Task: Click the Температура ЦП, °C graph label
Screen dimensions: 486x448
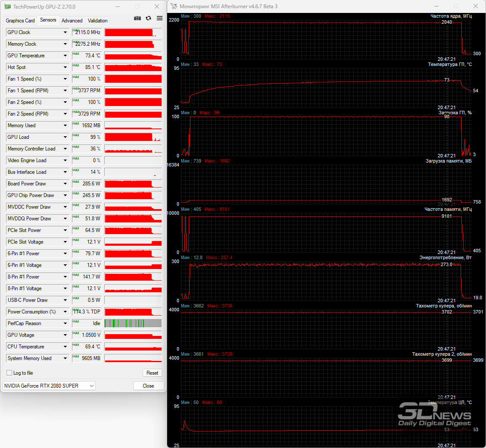Action: pyautogui.click(x=450, y=402)
